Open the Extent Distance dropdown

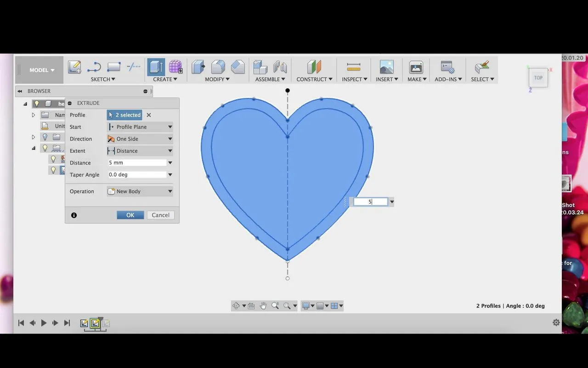tap(140, 151)
